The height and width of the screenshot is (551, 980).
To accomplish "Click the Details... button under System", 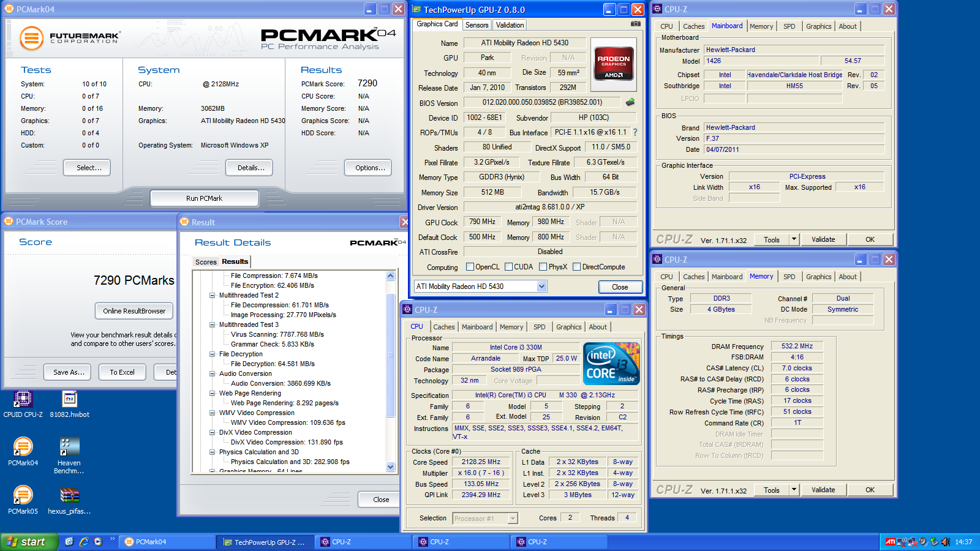I will coord(249,168).
